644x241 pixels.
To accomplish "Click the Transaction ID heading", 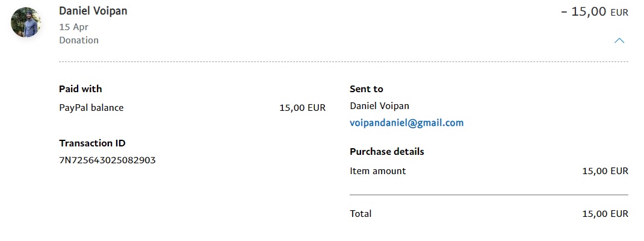I will [x=92, y=143].
